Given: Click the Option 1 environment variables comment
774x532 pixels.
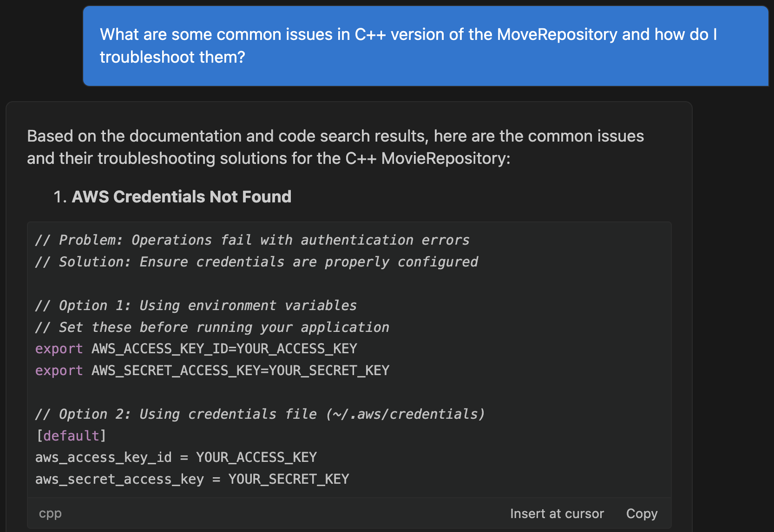Looking at the screenshot, I should [x=196, y=305].
